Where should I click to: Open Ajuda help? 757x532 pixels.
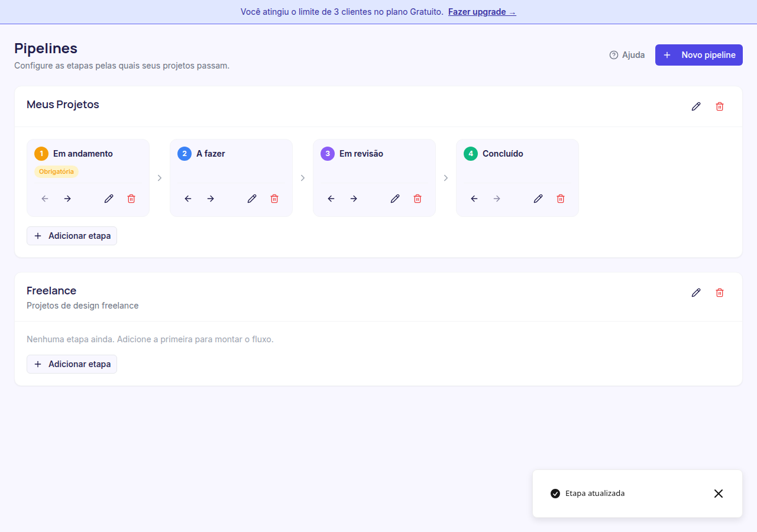[627, 55]
